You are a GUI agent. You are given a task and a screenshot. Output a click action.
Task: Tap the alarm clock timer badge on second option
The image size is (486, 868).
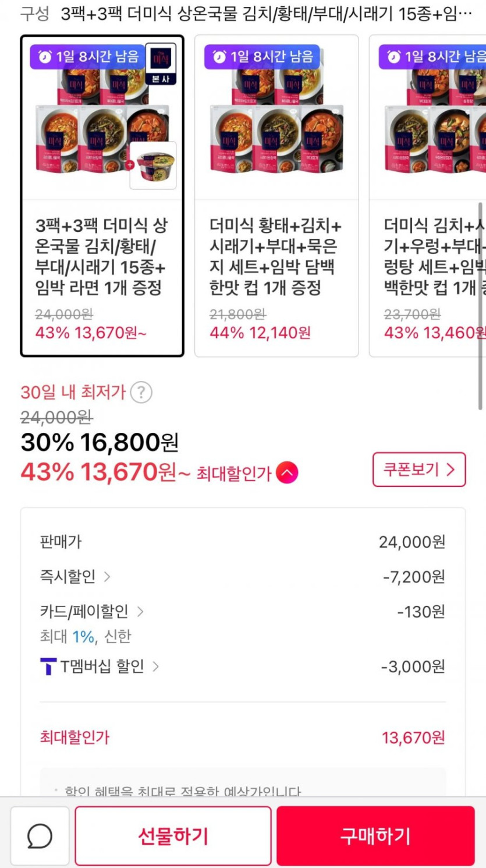click(x=262, y=57)
